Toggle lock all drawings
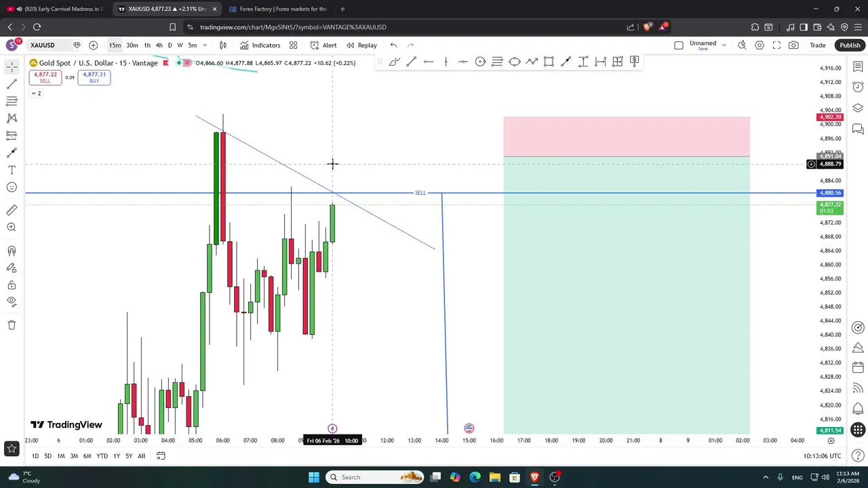 (12, 285)
